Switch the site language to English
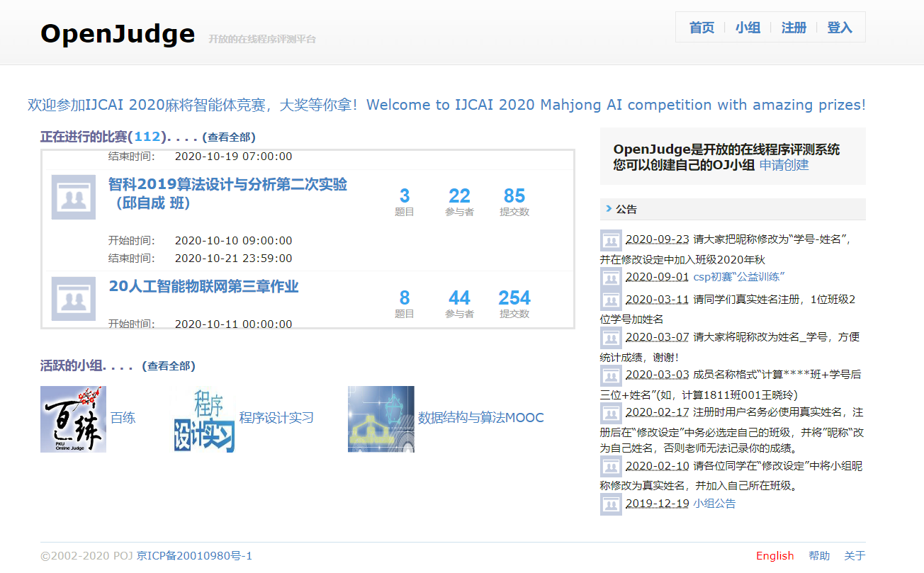The height and width of the screenshot is (573, 924). [x=775, y=556]
